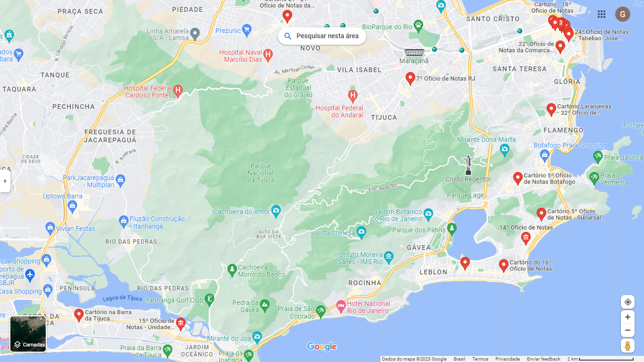This screenshot has width=644, height=362.
Task: Select the Hotel Nacional Rio de Janeiro marker
Action: pos(341,306)
